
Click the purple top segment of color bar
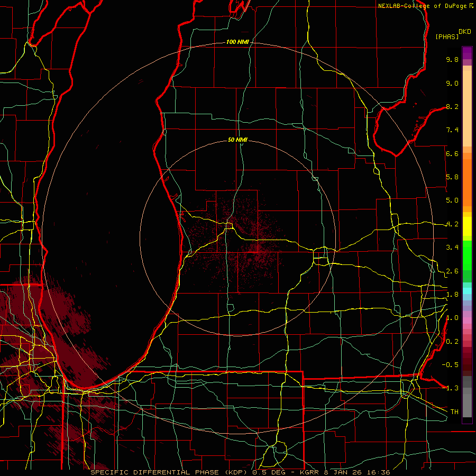click(467, 53)
